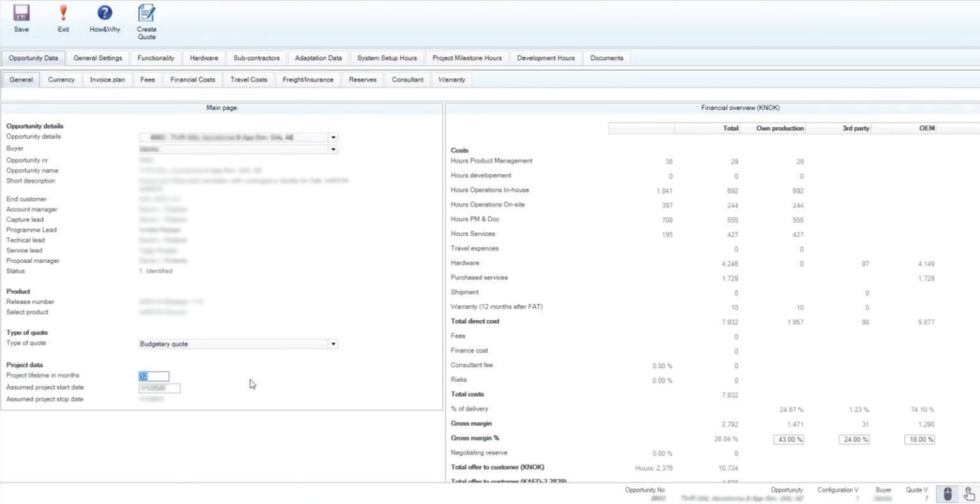Select mouse input mode icon in status bar
The image size is (980, 504).
(947, 493)
